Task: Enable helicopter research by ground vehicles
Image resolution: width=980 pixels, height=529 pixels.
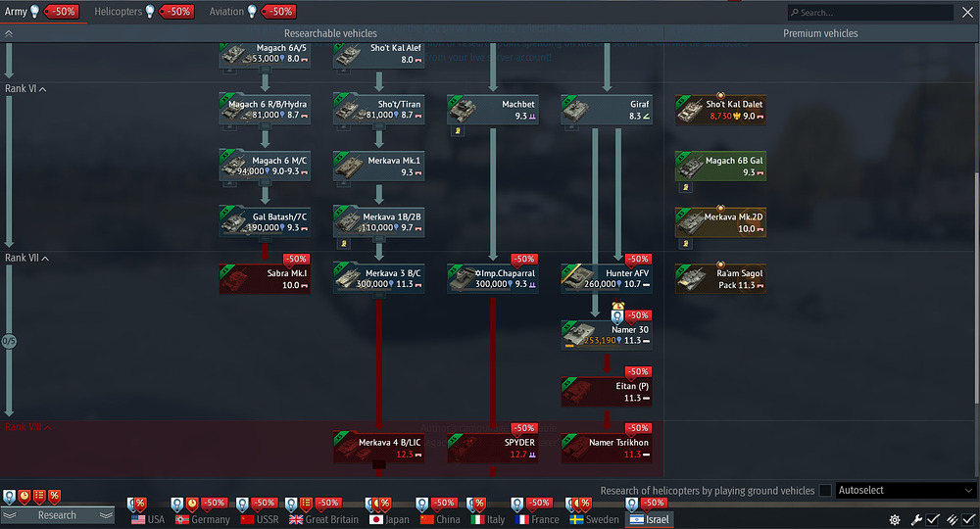Action: click(825, 490)
